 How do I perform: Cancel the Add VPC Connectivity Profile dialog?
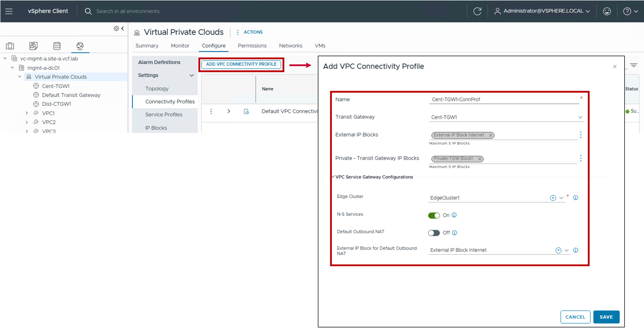coord(575,317)
